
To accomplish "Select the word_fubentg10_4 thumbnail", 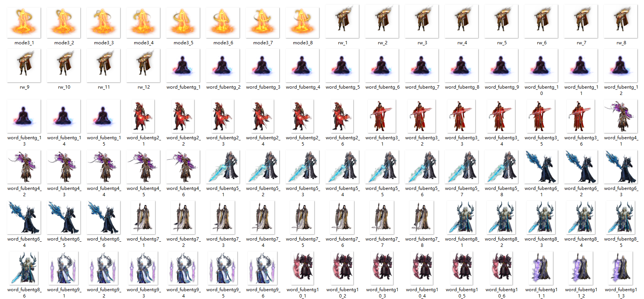I will pos(422,268).
